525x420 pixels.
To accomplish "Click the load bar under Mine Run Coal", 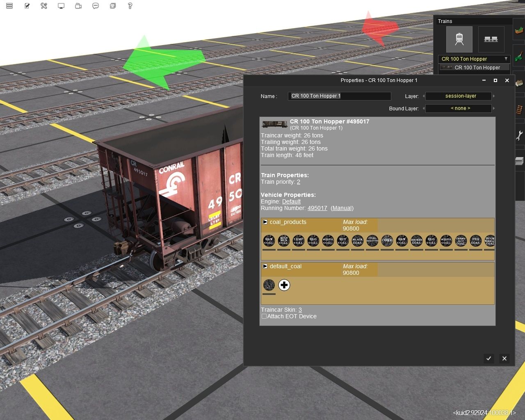I will click(x=284, y=249).
